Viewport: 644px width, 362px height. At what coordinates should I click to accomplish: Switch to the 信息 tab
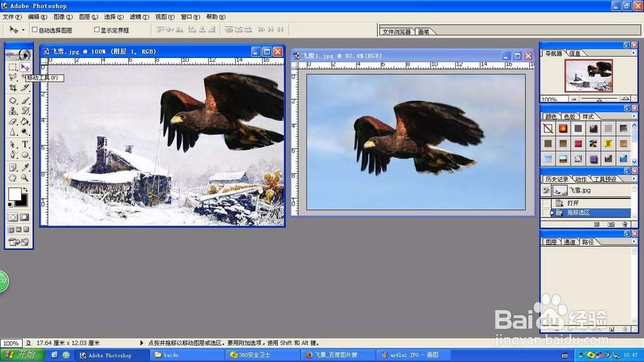tap(575, 53)
